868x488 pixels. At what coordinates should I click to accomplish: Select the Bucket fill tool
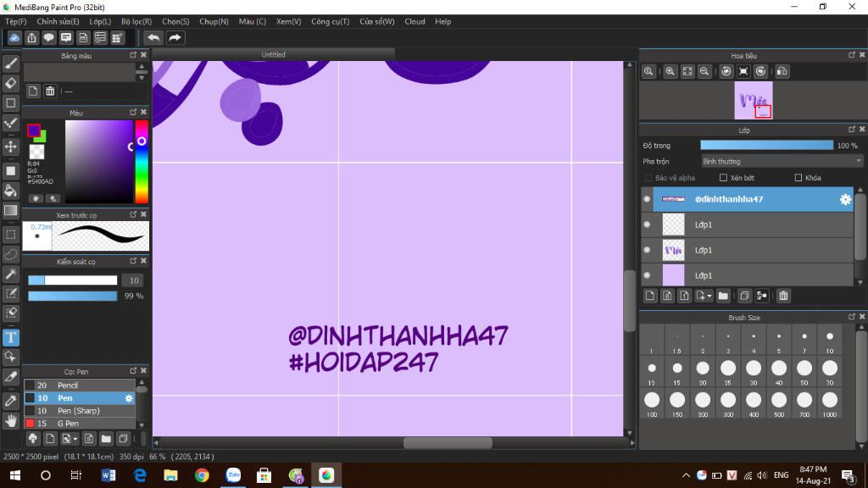(x=10, y=191)
